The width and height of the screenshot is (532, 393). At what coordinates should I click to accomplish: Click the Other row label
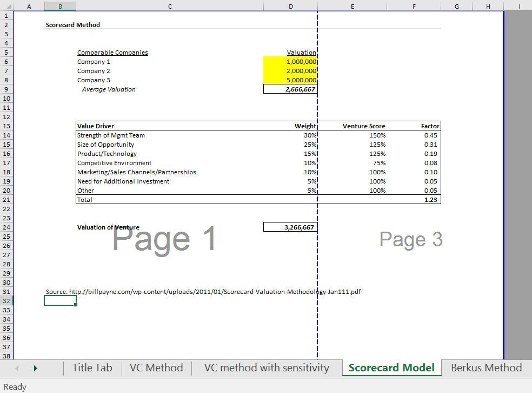click(x=85, y=190)
